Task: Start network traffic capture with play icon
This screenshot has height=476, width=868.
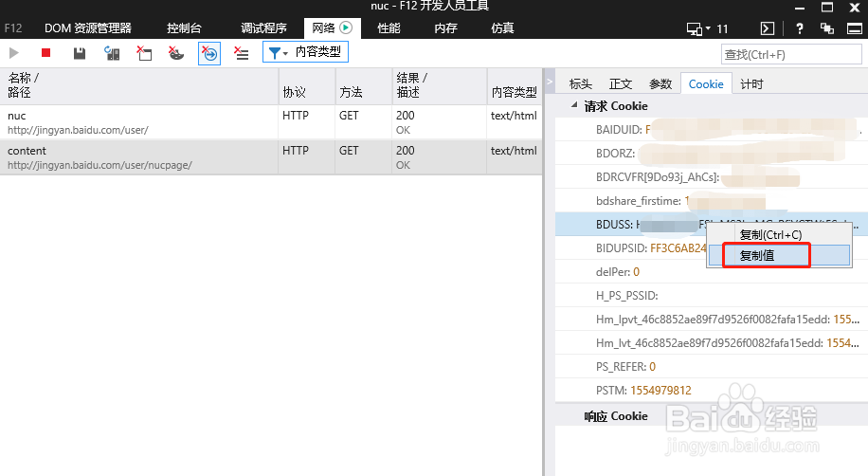Action: pos(14,53)
